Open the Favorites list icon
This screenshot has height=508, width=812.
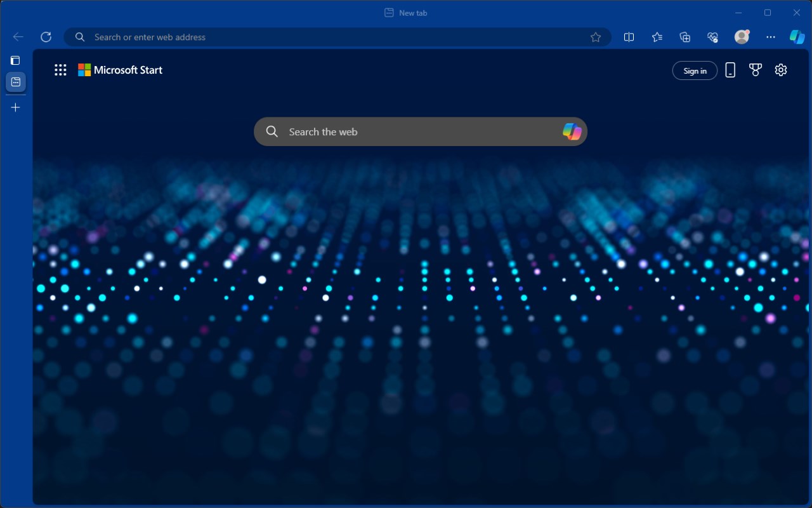657,37
